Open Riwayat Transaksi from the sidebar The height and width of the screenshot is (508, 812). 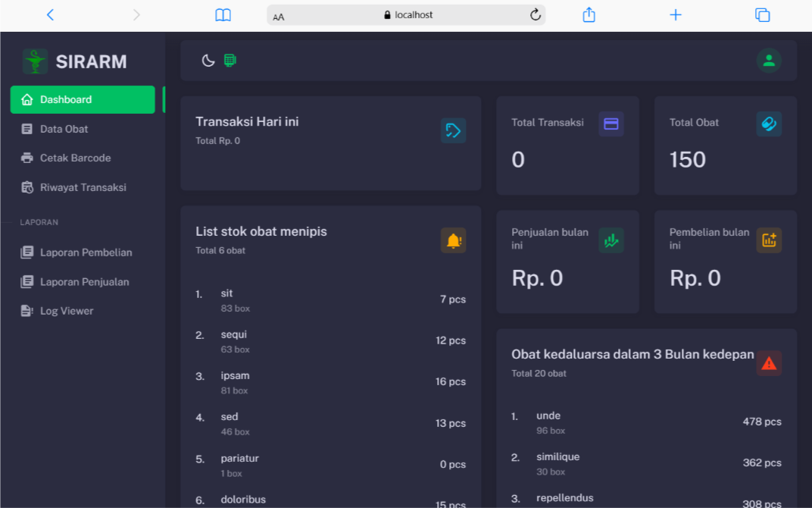(83, 187)
